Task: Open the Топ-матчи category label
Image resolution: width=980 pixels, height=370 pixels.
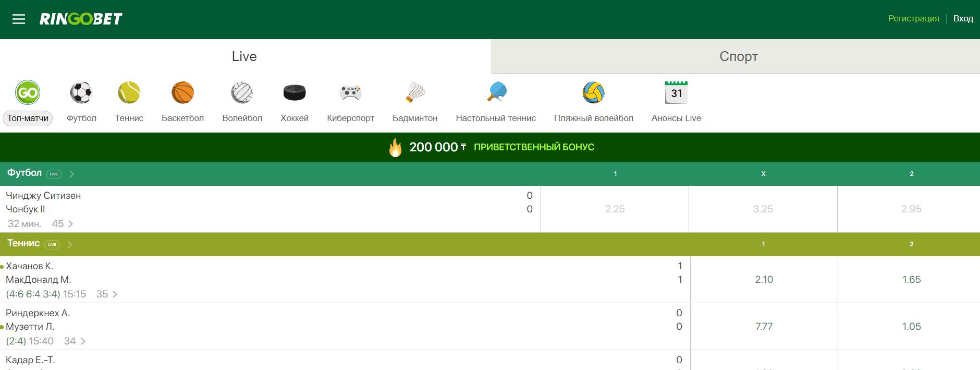Action: click(x=28, y=118)
